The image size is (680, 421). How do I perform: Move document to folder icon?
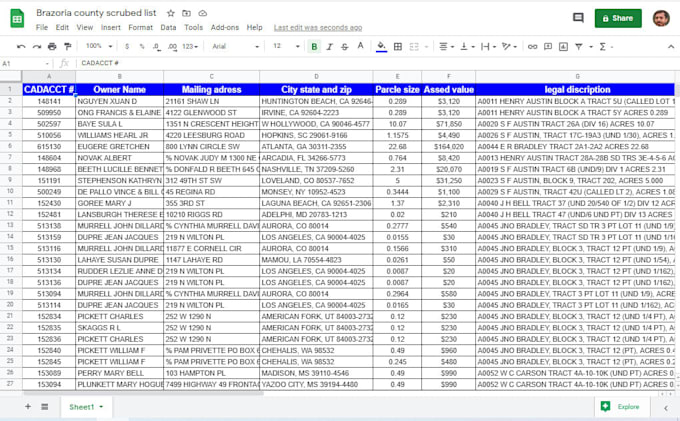click(186, 13)
